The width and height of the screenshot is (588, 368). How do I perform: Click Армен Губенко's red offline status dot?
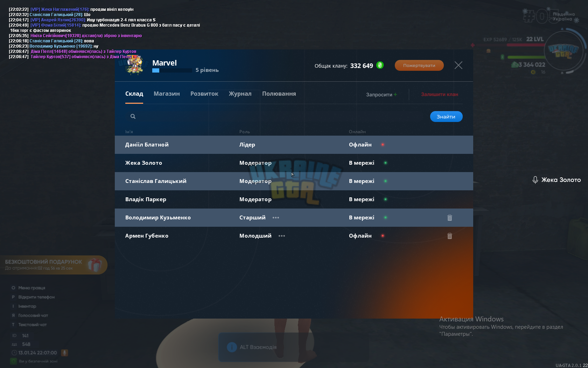pos(383,236)
